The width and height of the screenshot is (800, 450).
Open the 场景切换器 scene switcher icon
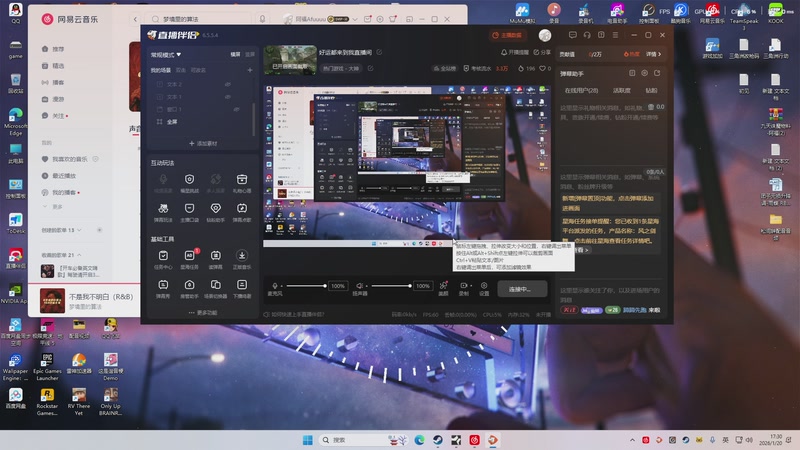click(x=216, y=288)
